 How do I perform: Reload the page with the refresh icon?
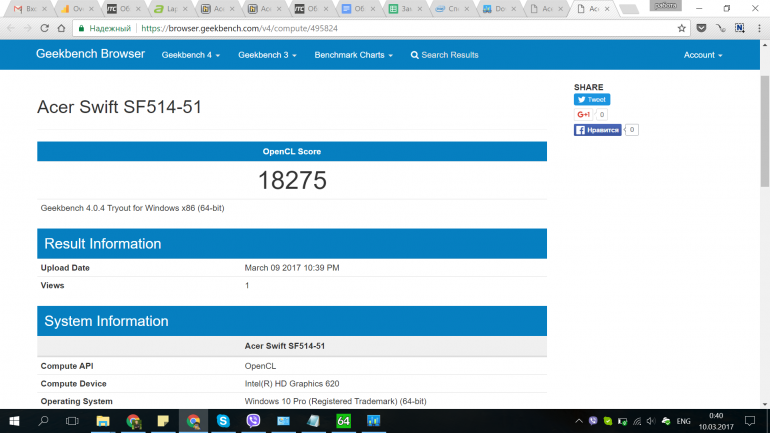[x=44, y=28]
